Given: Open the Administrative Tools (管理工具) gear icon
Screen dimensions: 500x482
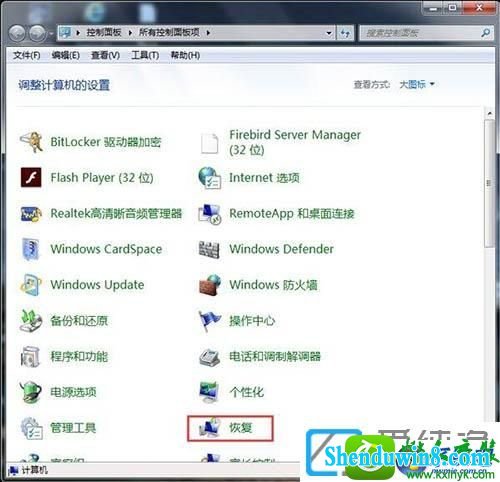Looking at the screenshot, I should 31,428.
